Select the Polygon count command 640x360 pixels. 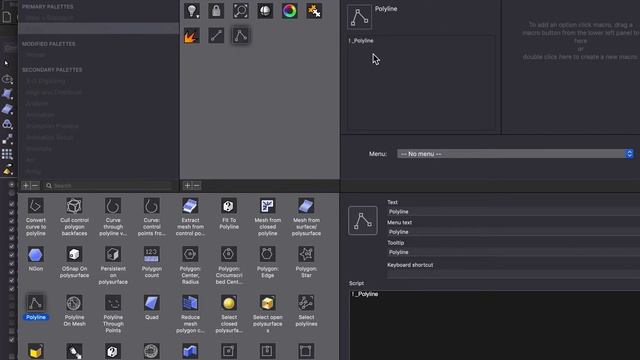151,262
